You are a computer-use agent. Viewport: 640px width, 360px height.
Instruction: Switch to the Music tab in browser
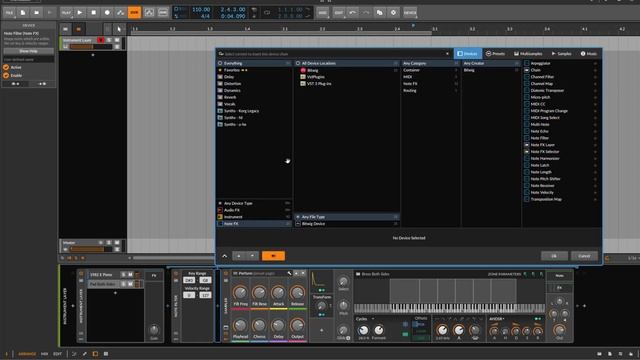589,53
